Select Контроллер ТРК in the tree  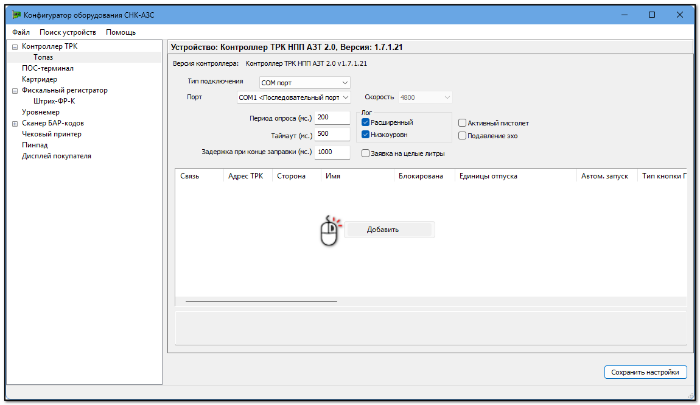[x=50, y=46]
